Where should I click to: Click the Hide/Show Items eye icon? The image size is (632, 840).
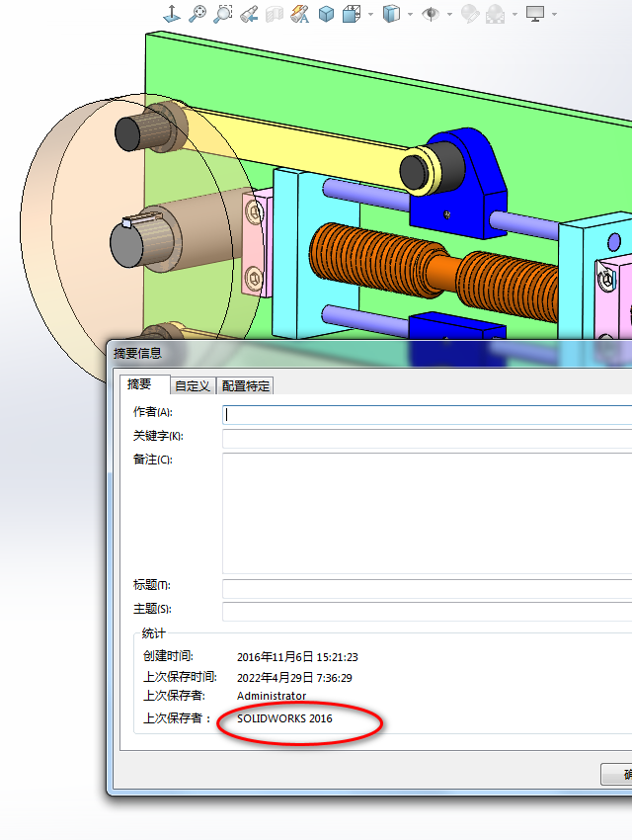(431, 14)
